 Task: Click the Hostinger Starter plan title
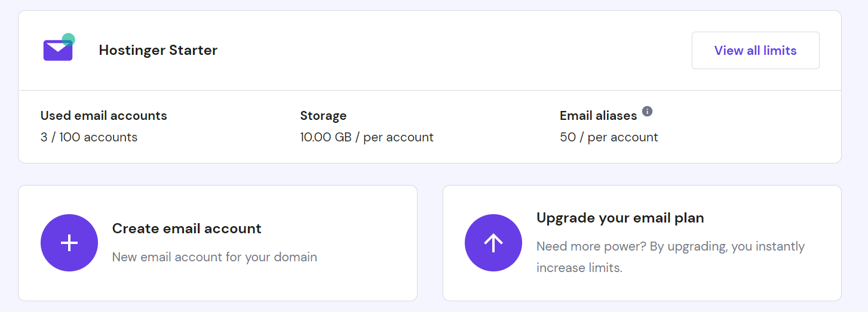click(x=158, y=50)
